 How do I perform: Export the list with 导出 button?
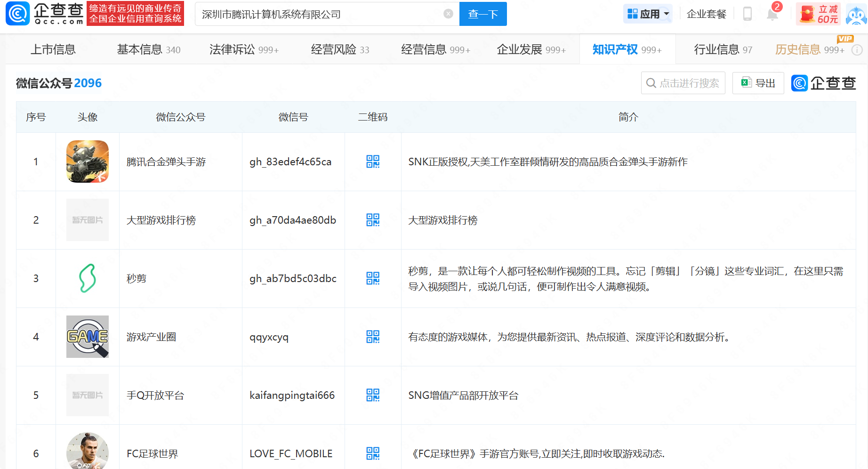[758, 83]
